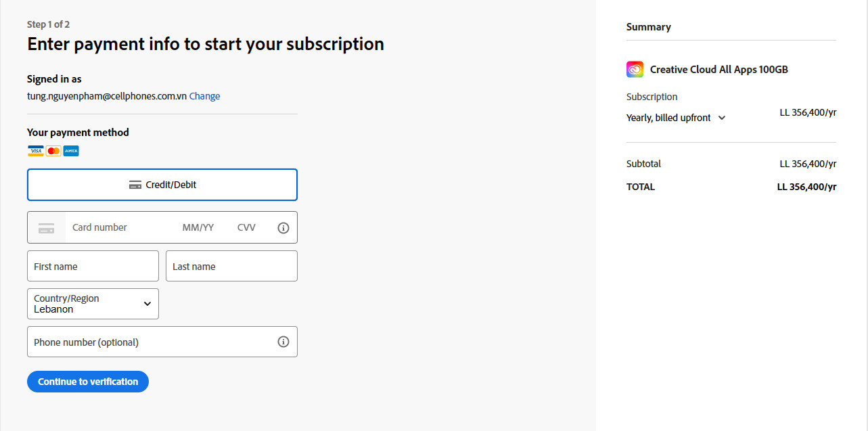
Task: Click the card icon on Credit/Debit button
Action: (135, 185)
